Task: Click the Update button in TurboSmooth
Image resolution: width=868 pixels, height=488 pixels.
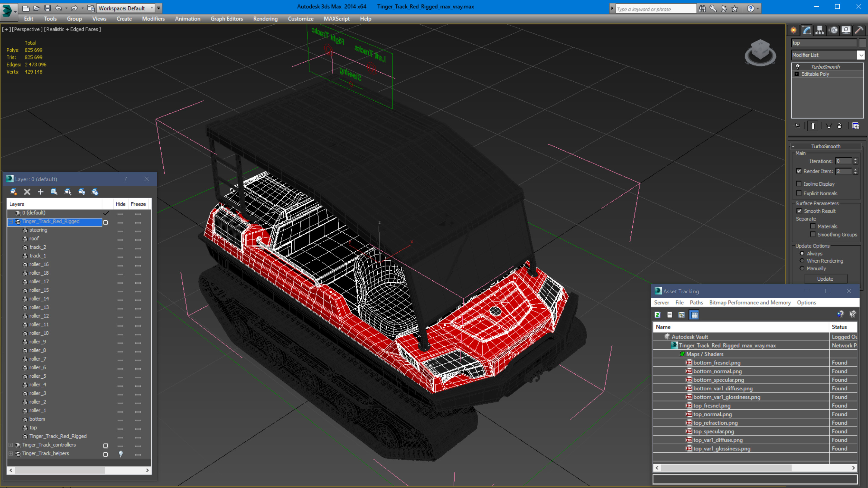Action: 825,279
